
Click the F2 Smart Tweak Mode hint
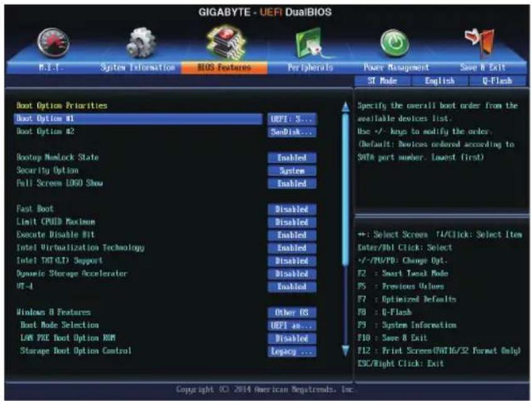[x=403, y=274]
